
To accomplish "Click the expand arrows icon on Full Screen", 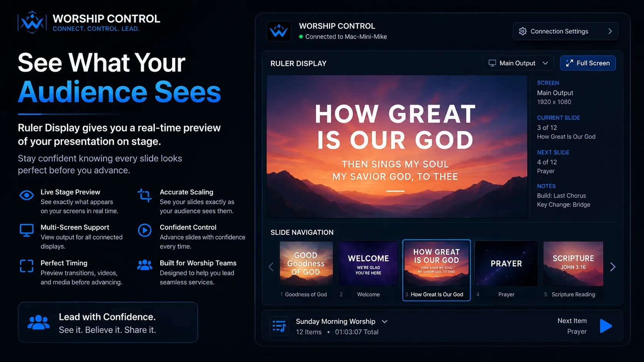I will coord(569,63).
